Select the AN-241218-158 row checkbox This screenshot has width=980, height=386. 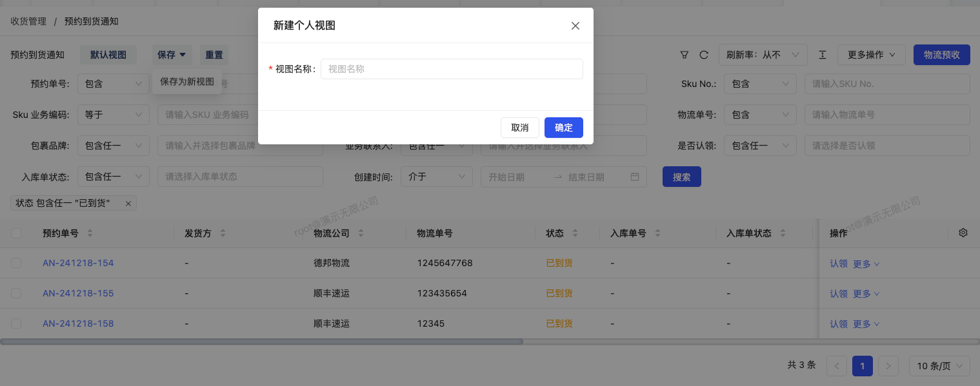(16, 323)
